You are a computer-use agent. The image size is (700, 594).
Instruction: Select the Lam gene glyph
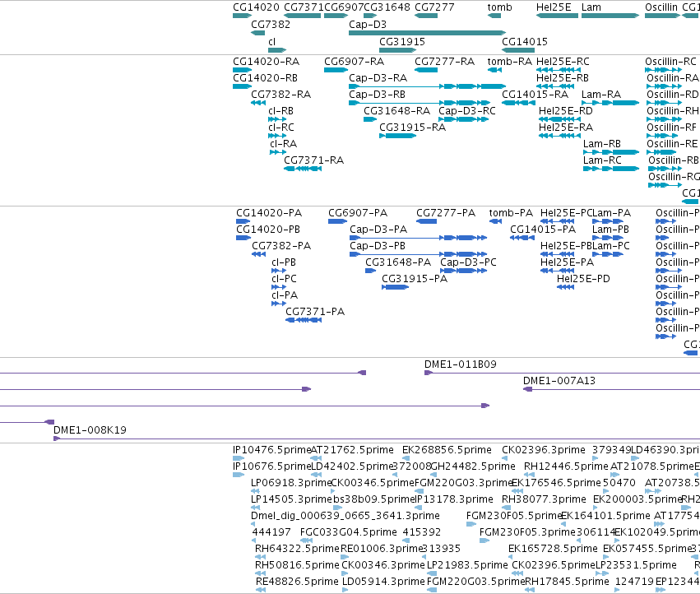click(x=610, y=16)
